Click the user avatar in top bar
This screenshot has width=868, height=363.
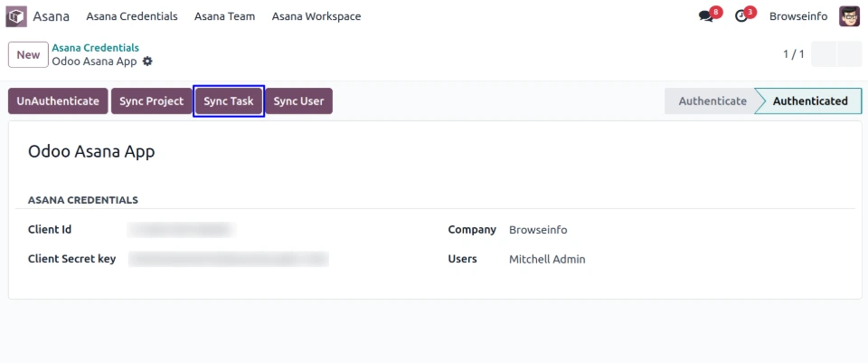pyautogui.click(x=849, y=16)
